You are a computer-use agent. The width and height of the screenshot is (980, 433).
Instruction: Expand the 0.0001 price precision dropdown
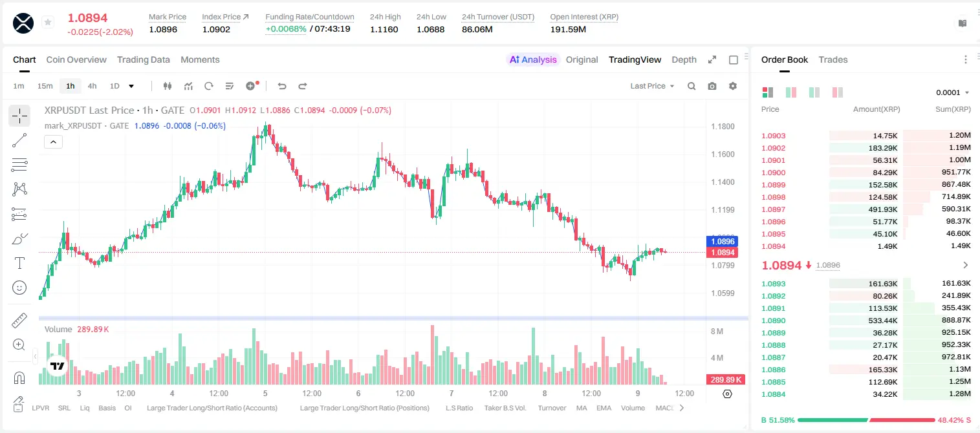[952, 92]
